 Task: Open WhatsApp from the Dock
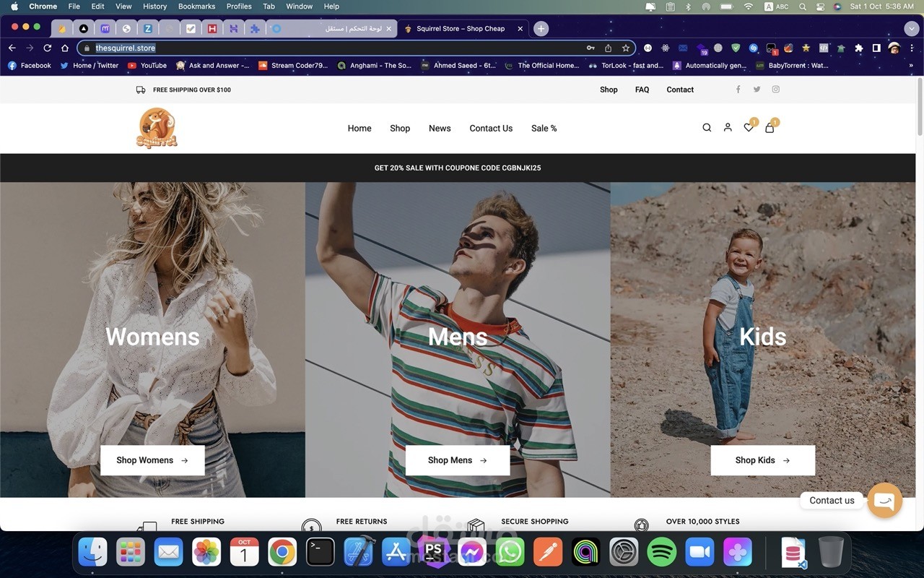[509, 551]
